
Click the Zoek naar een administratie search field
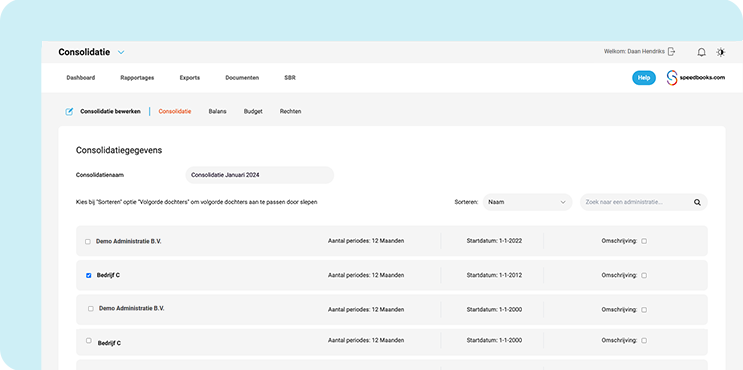point(643,202)
